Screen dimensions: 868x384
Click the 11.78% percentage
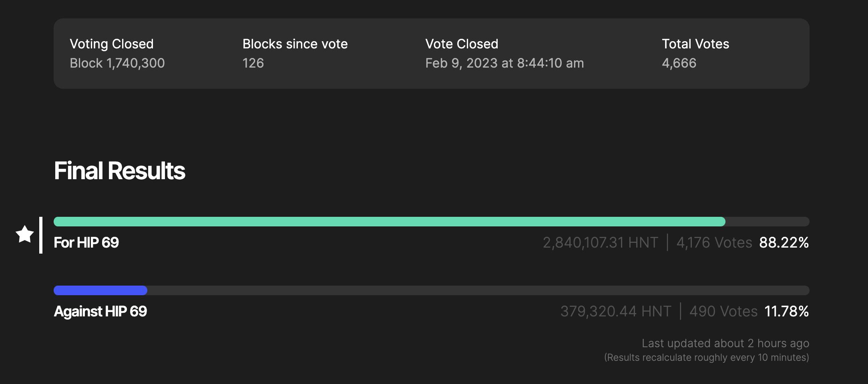point(787,311)
